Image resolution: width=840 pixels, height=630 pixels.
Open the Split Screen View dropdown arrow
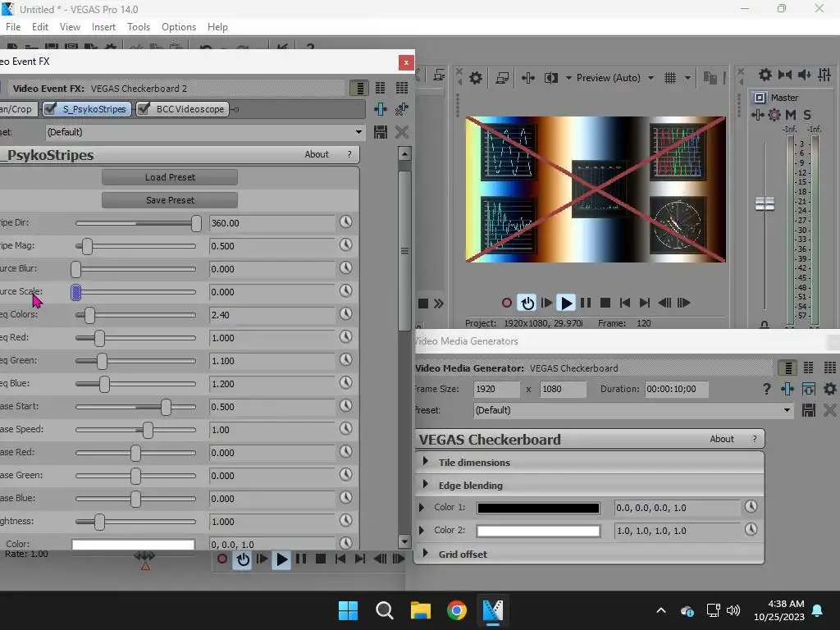tap(568, 78)
